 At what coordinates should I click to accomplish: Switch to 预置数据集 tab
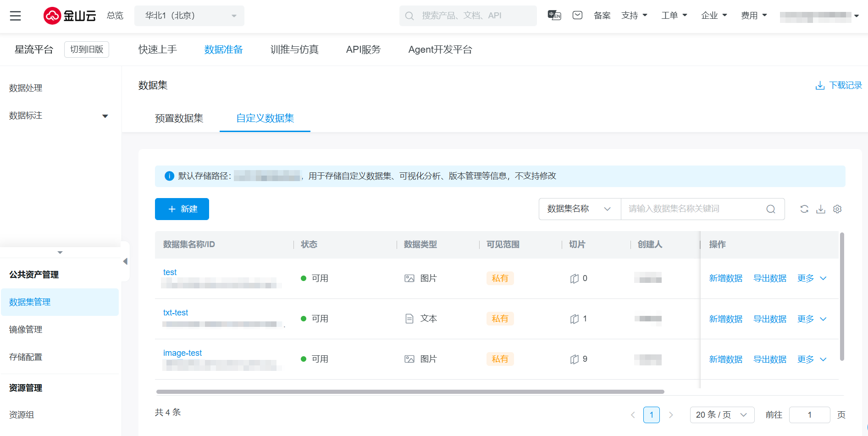coord(179,118)
